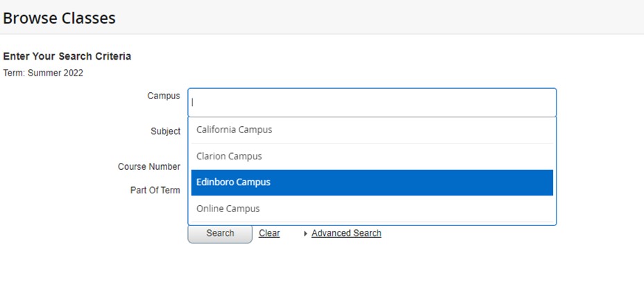Viewport: 644px width, 296px height.
Task: Click the Part Of Term label
Action: [x=155, y=190]
